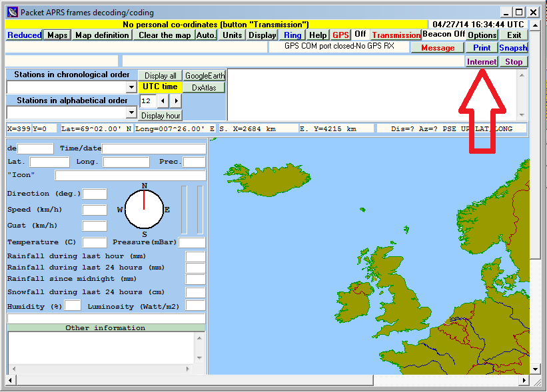Screen dimensions: 547x392
Task: Click the Speed (km/h) field
Action: pyautogui.click(x=95, y=210)
